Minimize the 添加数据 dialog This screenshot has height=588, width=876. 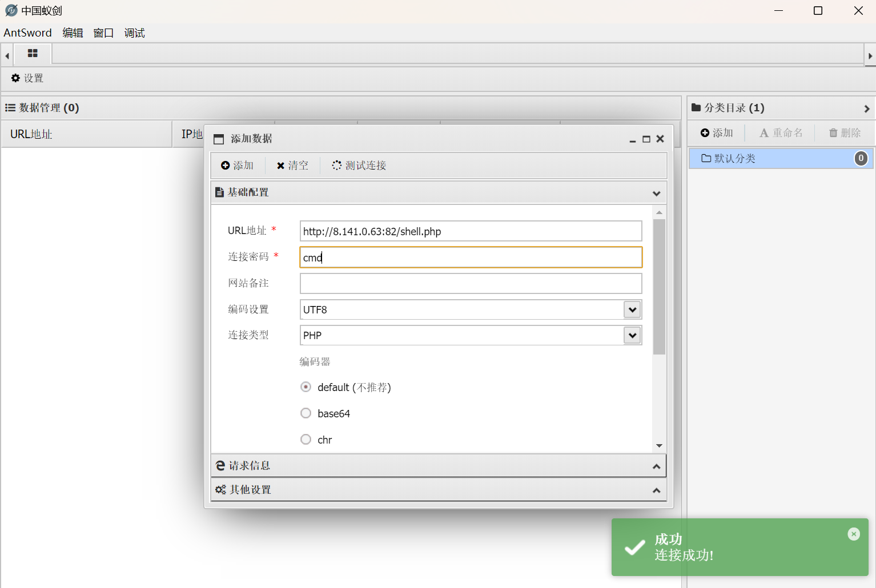[x=633, y=139]
